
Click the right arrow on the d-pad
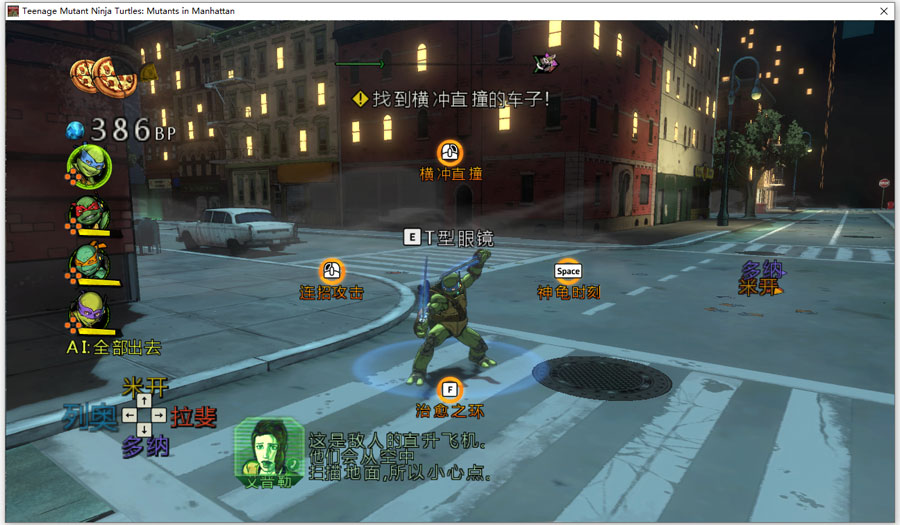coord(159,415)
